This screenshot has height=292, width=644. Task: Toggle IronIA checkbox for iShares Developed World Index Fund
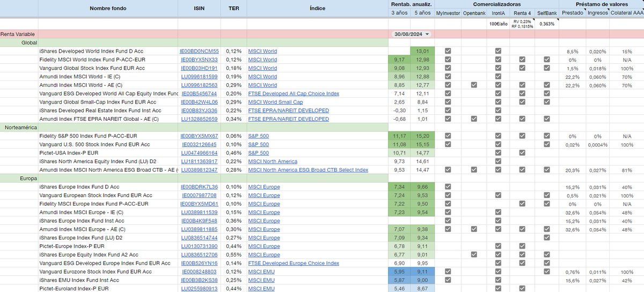click(x=498, y=51)
